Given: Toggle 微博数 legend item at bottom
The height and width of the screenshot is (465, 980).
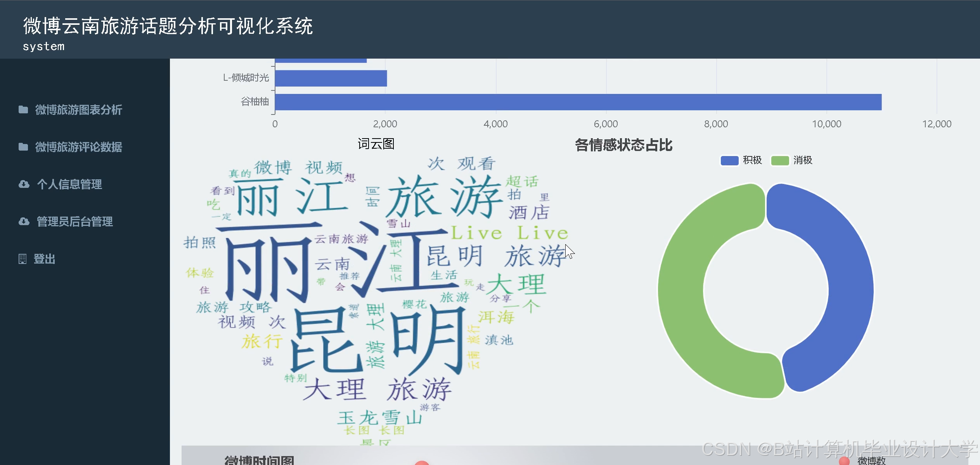Looking at the screenshot, I should [x=871, y=461].
